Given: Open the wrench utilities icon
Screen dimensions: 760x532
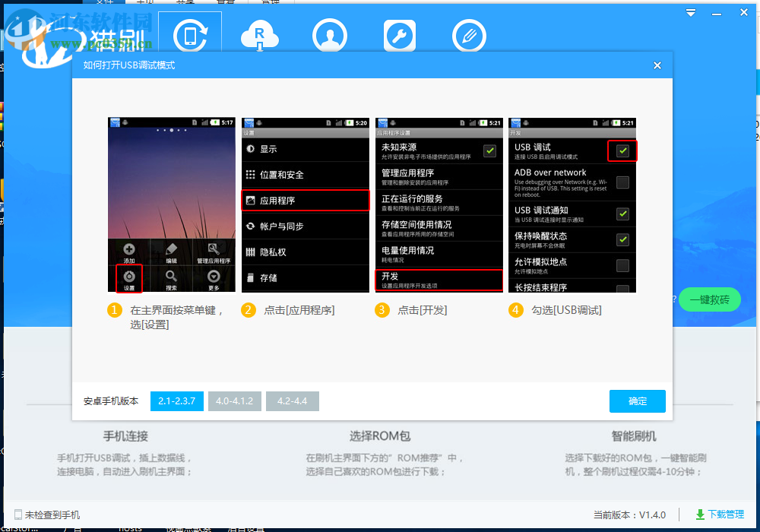Looking at the screenshot, I should pyautogui.click(x=400, y=35).
